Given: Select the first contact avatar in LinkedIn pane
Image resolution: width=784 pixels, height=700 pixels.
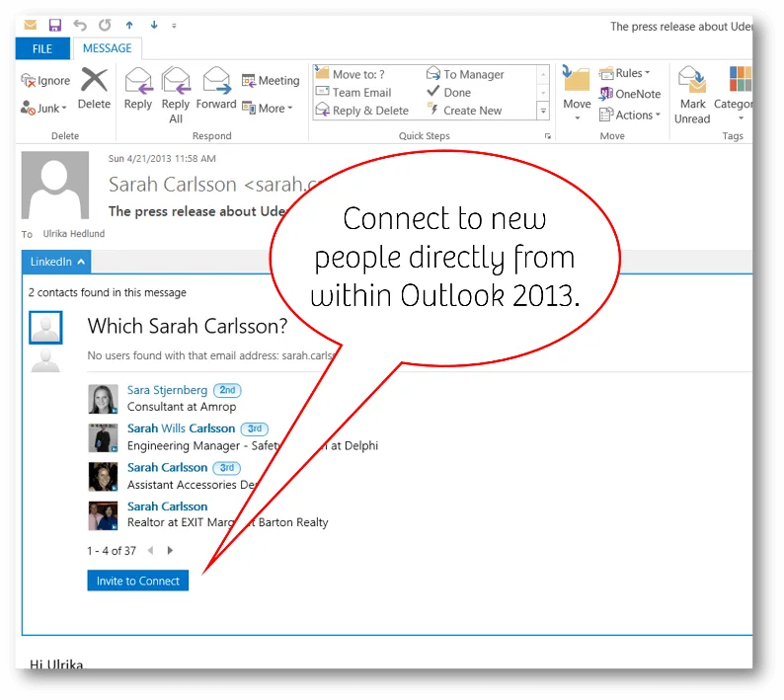Looking at the screenshot, I should click(x=45, y=328).
